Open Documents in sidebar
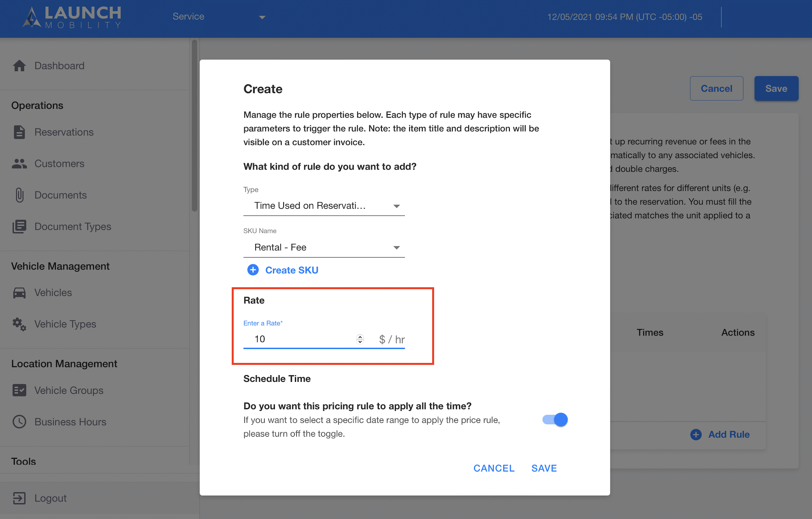The height and width of the screenshot is (519, 812). [x=61, y=195]
